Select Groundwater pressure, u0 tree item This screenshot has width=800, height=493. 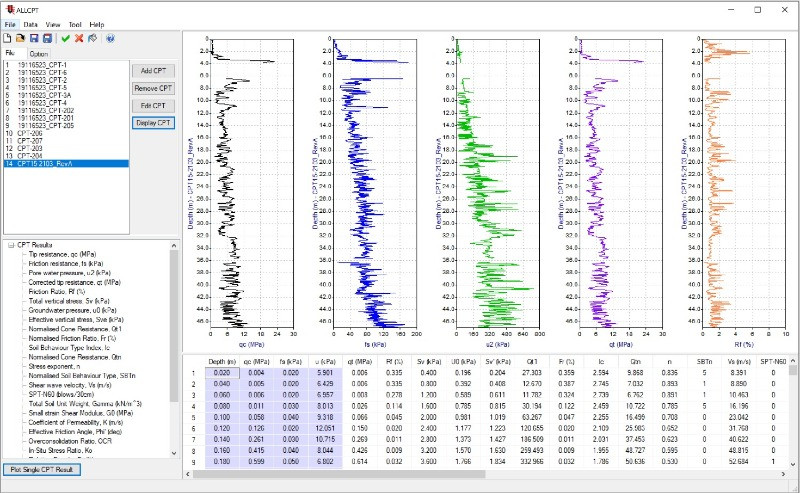72,310
